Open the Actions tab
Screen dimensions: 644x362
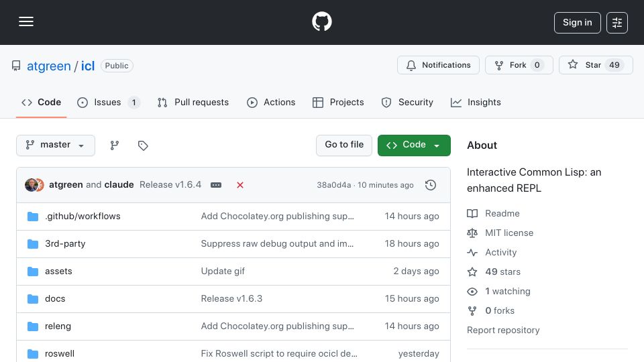pos(271,102)
